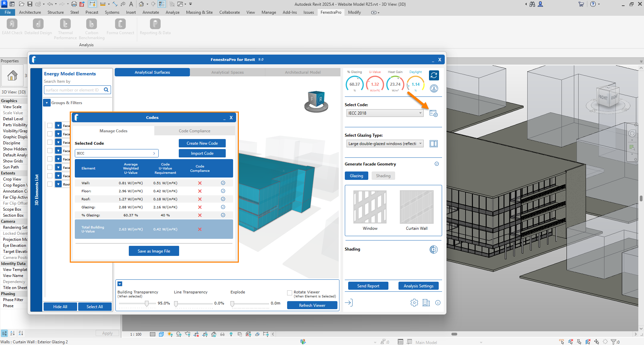Image resolution: width=644 pixels, height=345 pixels.
Task: Click the Thermal Performance ribbon icon
Action: point(65,24)
